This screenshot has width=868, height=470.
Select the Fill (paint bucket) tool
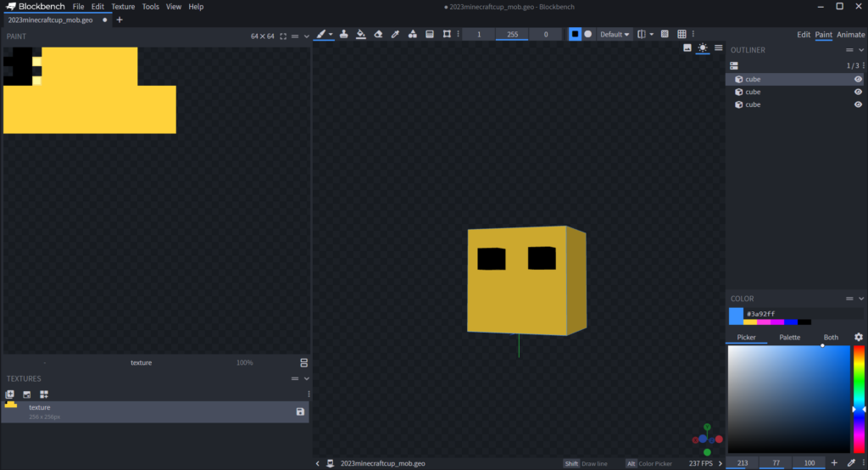point(361,34)
